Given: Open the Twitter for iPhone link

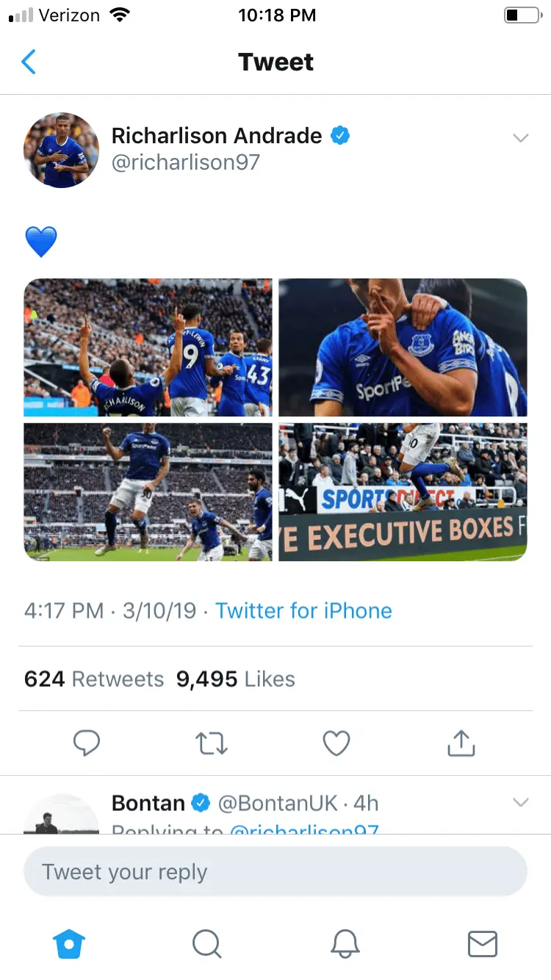Looking at the screenshot, I should point(303,610).
